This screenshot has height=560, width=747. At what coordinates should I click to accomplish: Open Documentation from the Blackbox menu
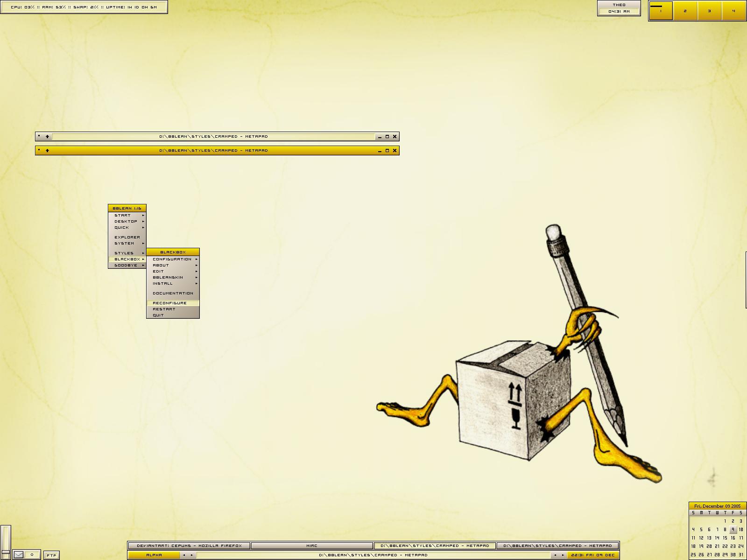[x=173, y=294]
